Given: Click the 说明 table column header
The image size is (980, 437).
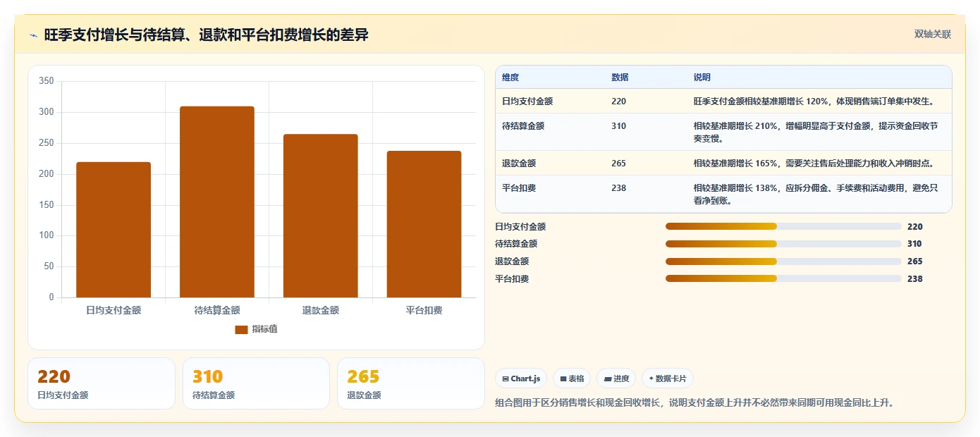Looking at the screenshot, I should [x=702, y=78].
